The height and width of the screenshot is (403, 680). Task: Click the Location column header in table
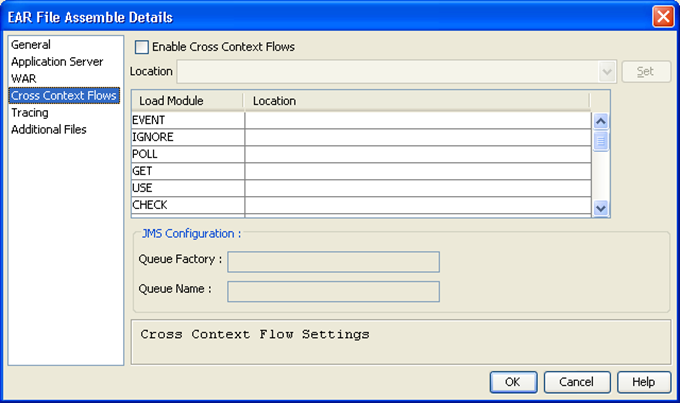tap(416, 101)
